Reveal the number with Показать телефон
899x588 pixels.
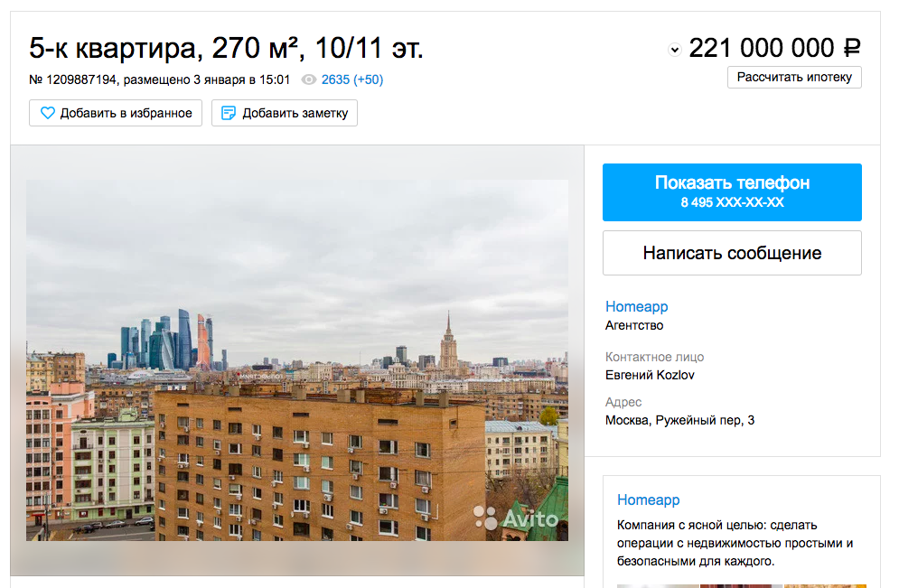tap(732, 192)
